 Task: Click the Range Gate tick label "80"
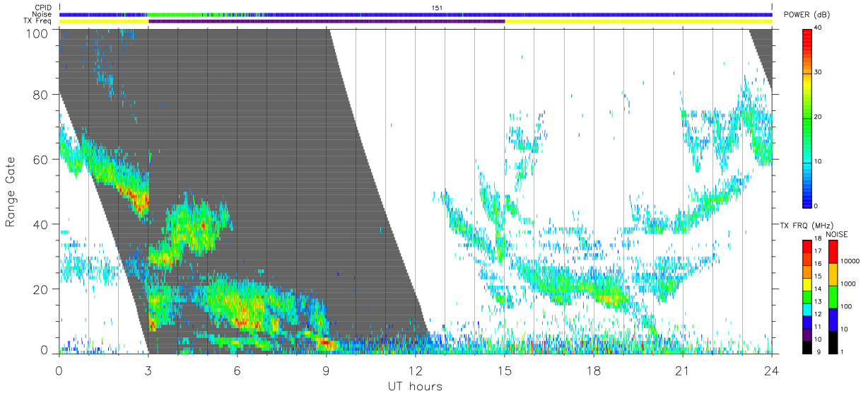(42, 94)
